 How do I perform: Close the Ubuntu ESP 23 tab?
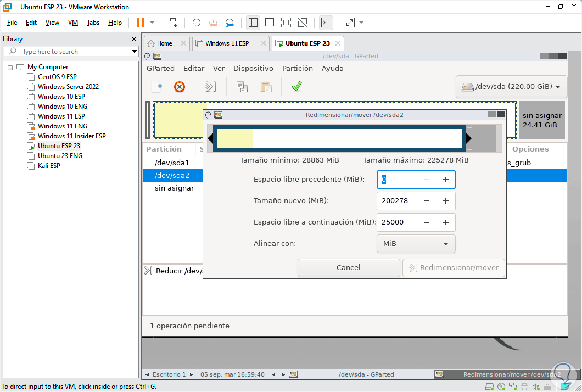pyautogui.click(x=338, y=43)
